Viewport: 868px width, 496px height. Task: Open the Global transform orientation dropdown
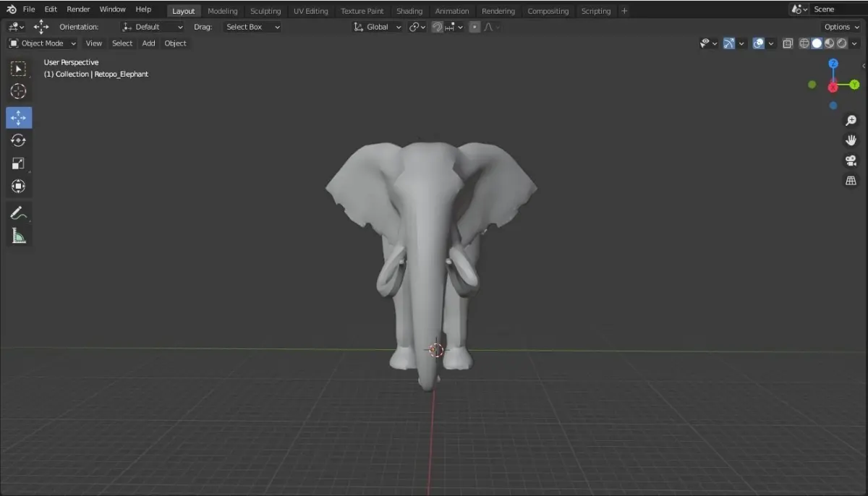point(378,27)
